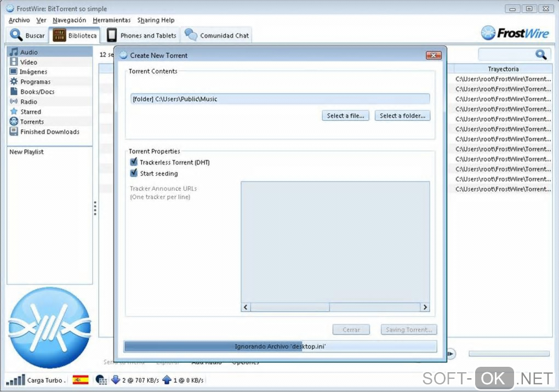559x392 pixels.
Task: Click inside the Tracker Announce URLs text area
Action: tap(335, 242)
